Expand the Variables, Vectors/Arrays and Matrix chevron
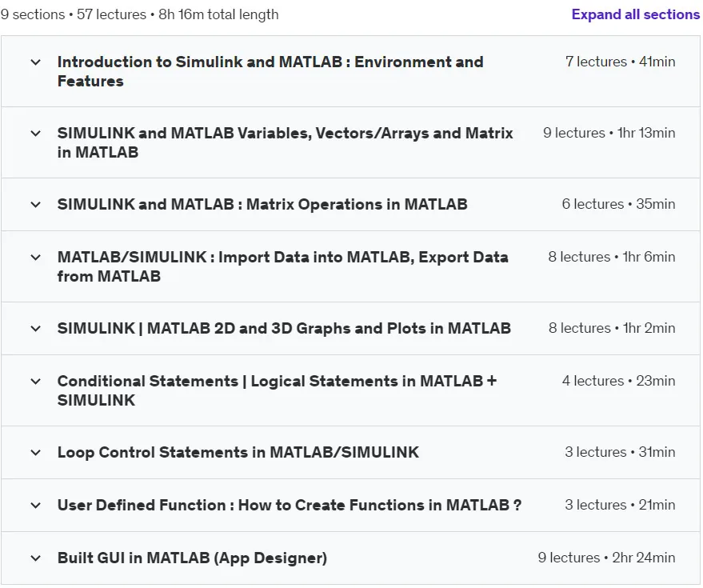Image resolution: width=703 pixels, height=588 pixels. pos(36,134)
